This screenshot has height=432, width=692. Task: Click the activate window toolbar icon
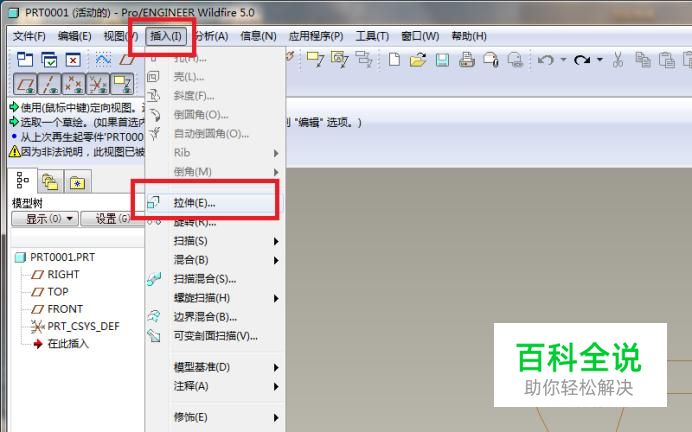coord(25,59)
